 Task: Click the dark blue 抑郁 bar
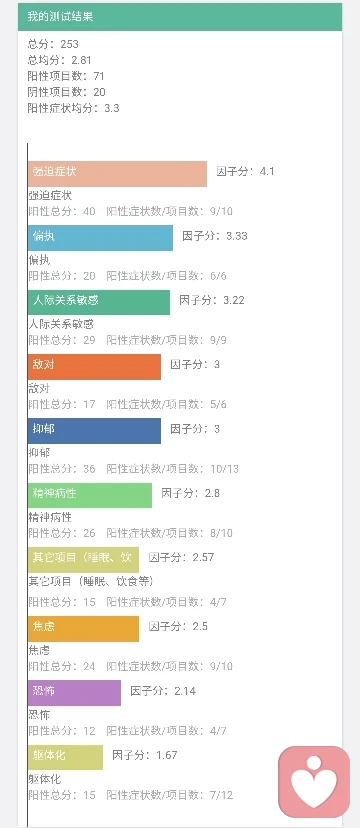[x=94, y=431]
